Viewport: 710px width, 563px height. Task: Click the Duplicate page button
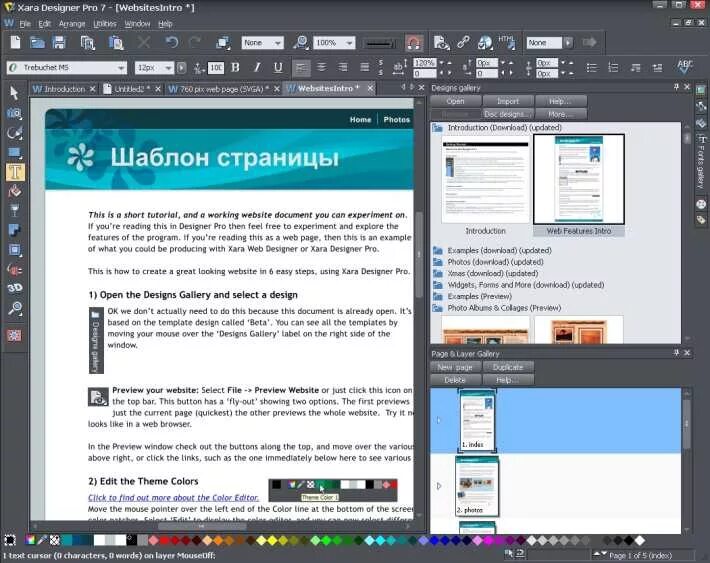tap(508, 367)
